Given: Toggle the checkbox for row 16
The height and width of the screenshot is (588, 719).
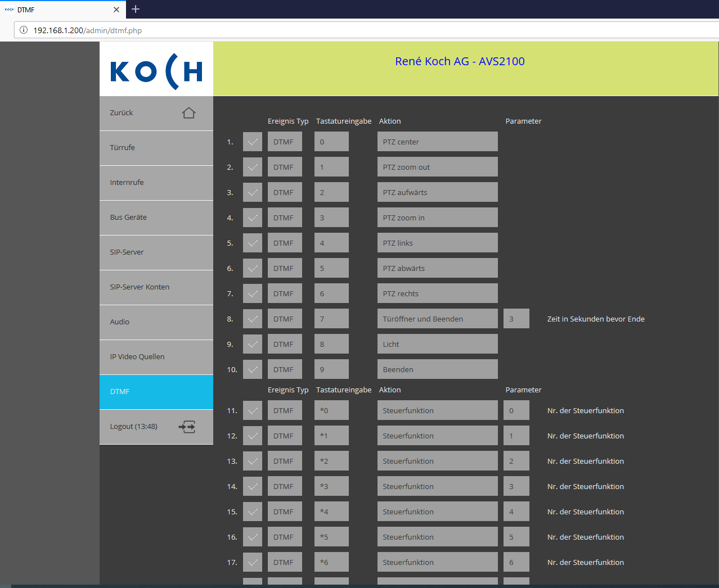Looking at the screenshot, I should [x=253, y=537].
